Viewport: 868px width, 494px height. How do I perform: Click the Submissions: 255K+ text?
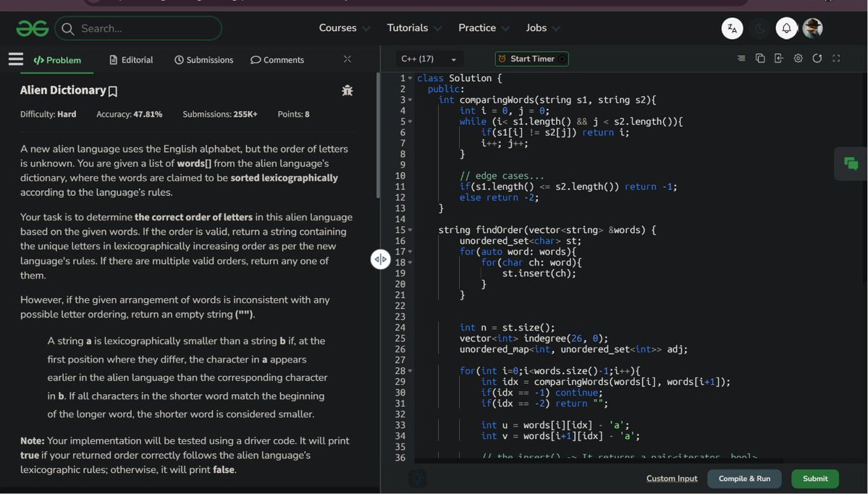click(x=220, y=114)
